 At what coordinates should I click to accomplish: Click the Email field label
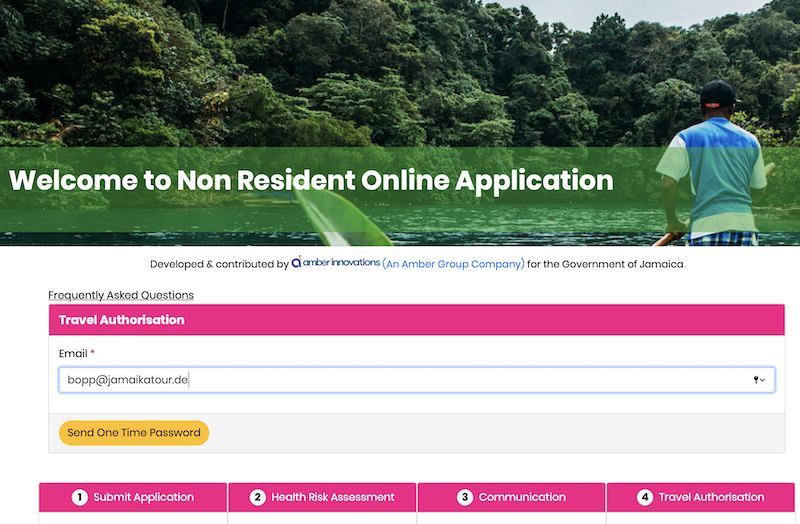click(73, 354)
